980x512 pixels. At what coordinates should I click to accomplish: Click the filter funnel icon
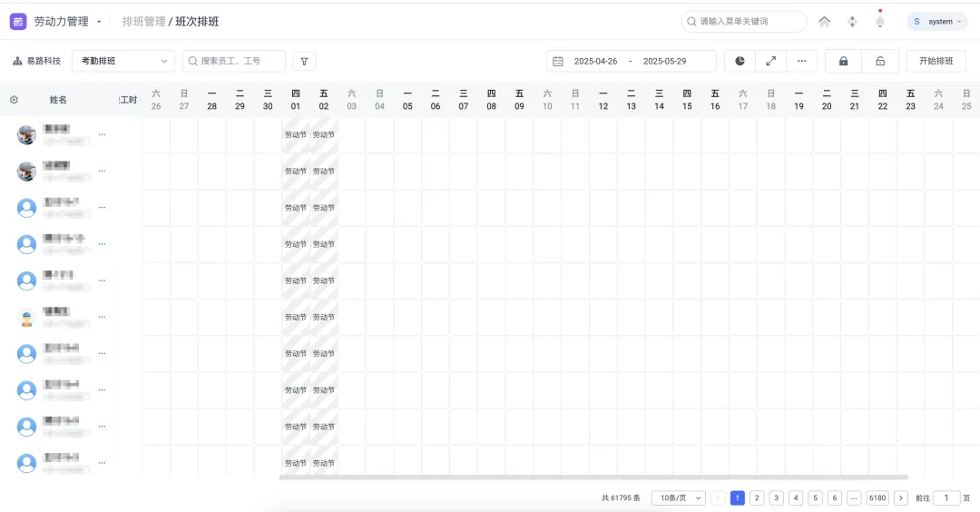304,62
